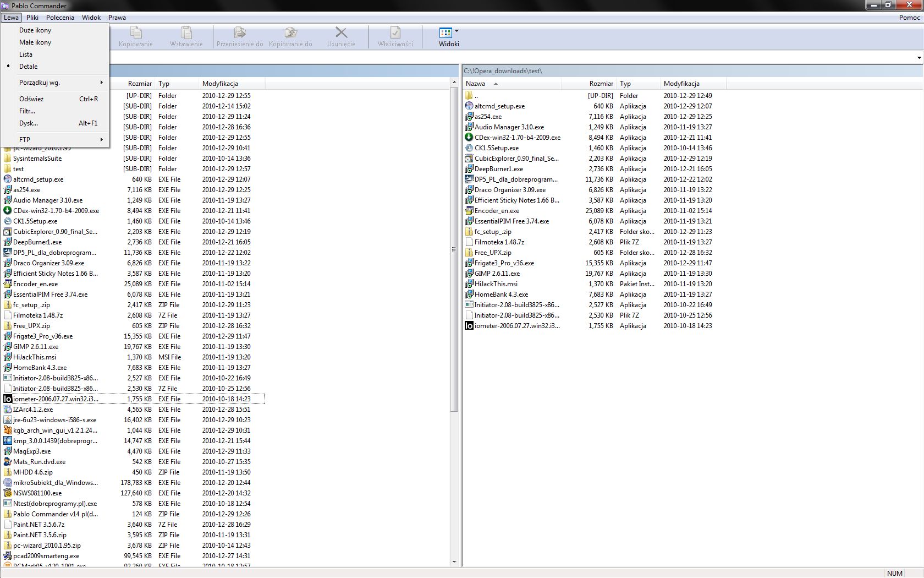Screen dimensions: 924x578
Task: Open the Prawa menu
Action: click(x=117, y=18)
